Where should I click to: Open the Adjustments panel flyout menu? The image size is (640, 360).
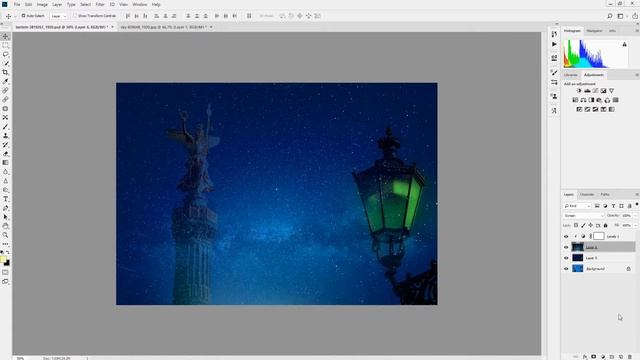[x=637, y=75]
